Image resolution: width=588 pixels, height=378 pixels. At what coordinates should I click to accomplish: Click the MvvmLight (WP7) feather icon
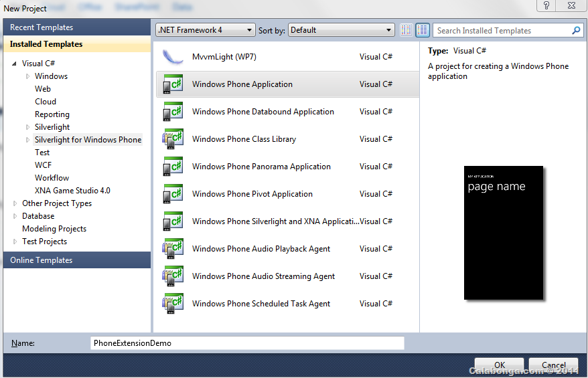pos(173,57)
